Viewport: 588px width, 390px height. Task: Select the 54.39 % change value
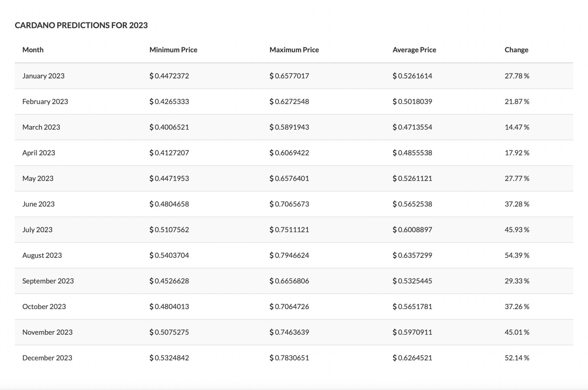click(x=517, y=255)
